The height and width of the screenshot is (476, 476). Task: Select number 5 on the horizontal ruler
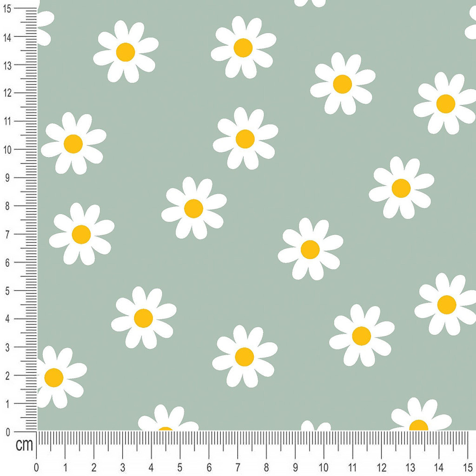pyautogui.click(x=180, y=468)
